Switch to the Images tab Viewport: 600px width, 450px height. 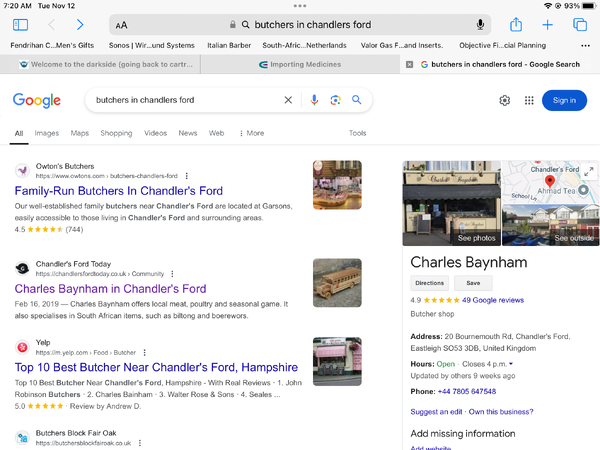(x=47, y=133)
